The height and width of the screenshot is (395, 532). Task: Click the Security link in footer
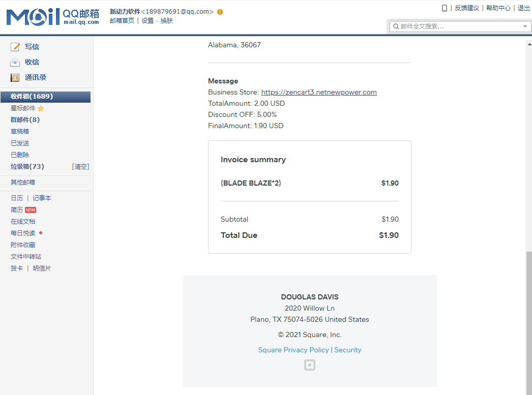pyautogui.click(x=348, y=350)
